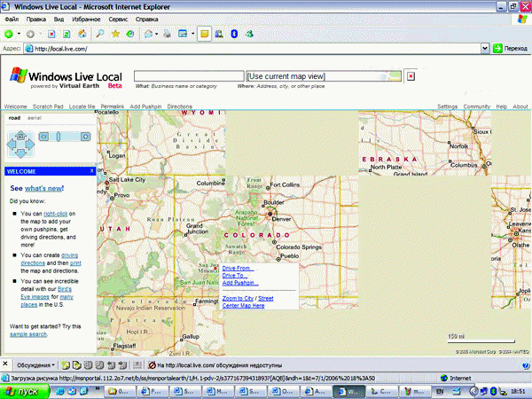Click the Research toolbar icon beside Bluetooth
Image resolution: width=532 pixels, height=399 pixels.
[x=219, y=34]
